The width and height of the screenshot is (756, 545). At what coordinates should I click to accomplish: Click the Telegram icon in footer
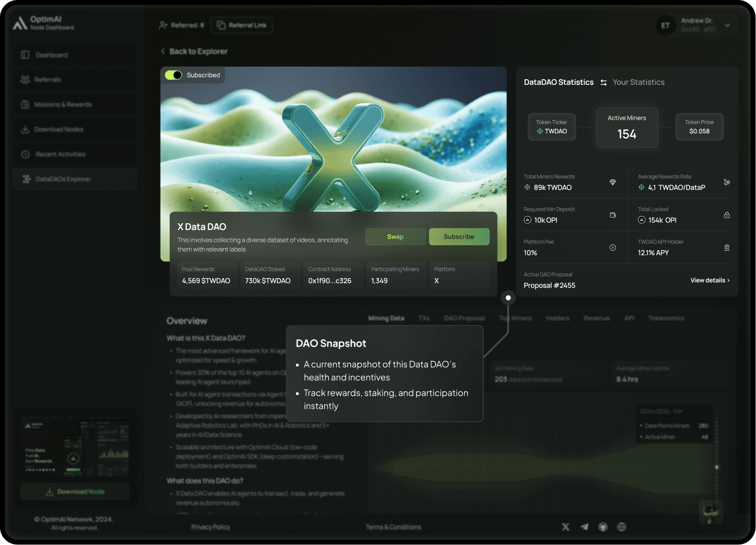(584, 526)
